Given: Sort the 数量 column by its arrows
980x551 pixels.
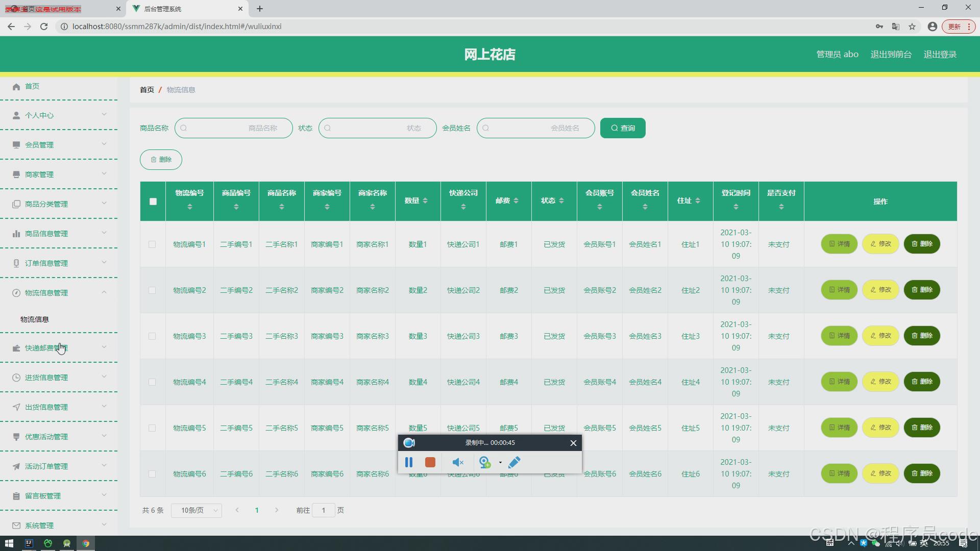Looking at the screenshot, I should [x=425, y=201].
